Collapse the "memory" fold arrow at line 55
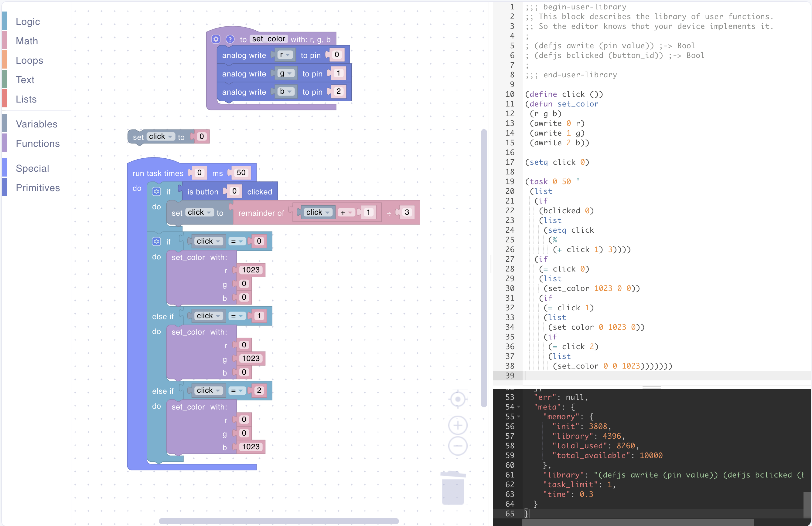 [x=519, y=416]
